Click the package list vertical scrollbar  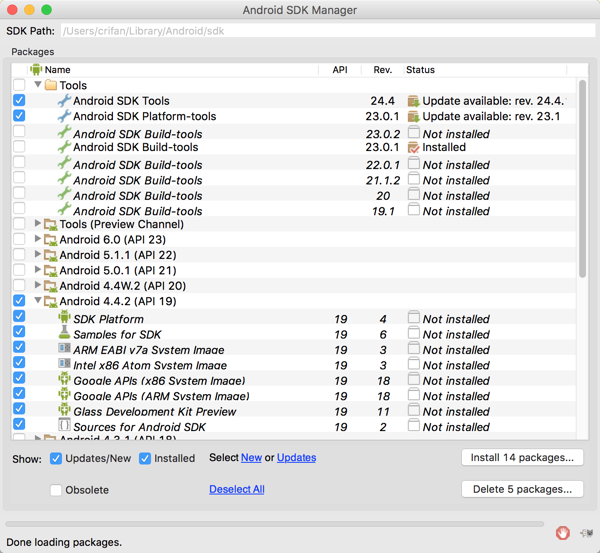click(582, 170)
